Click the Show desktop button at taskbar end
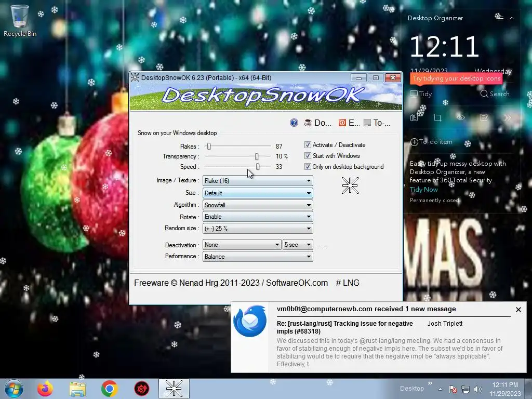The width and height of the screenshot is (532, 399). pos(528,389)
